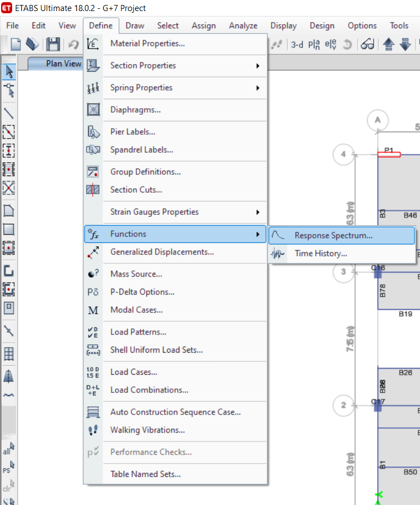Select the pointer selection tool
The height and width of the screenshot is (505, 420).
[x=9, y=72]
